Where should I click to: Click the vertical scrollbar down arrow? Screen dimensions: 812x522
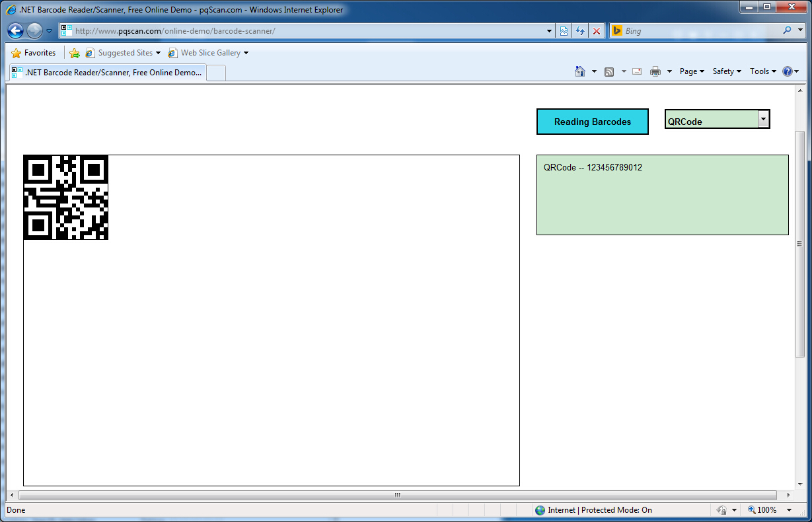click(x=800, y=485)
